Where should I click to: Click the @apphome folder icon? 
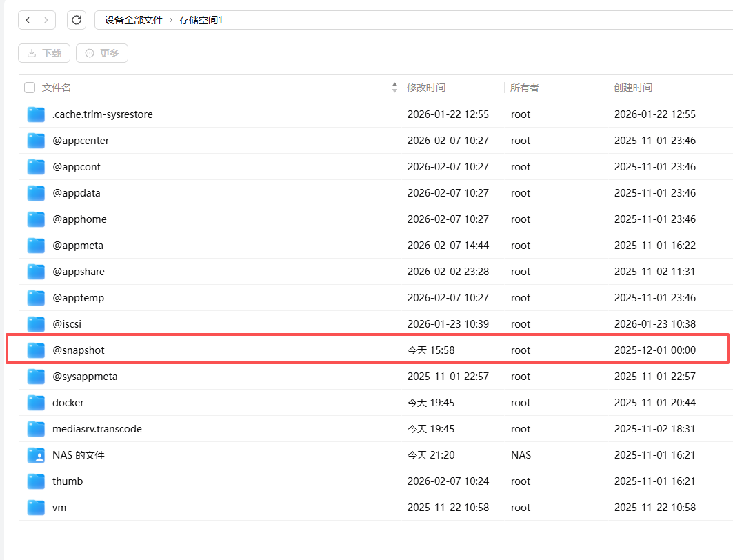click(x=36, y=219)
